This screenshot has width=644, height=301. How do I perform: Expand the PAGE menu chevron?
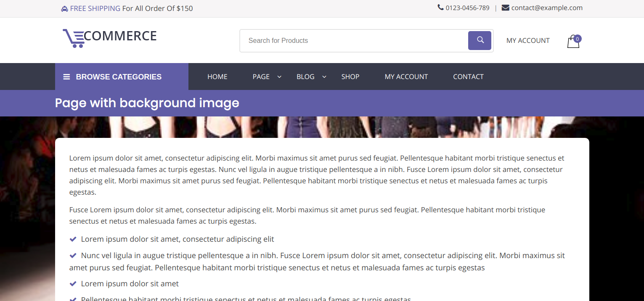pyautogui.click(x=279, y=77)
